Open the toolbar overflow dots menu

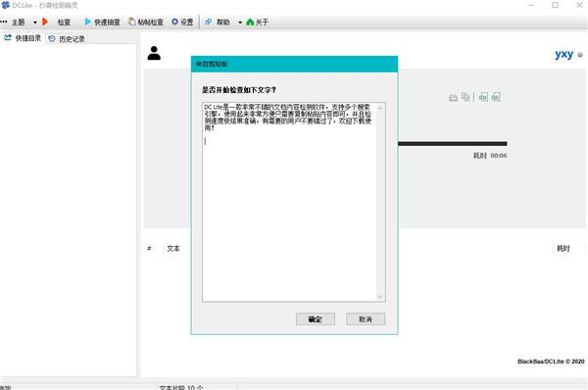(4, 22)
